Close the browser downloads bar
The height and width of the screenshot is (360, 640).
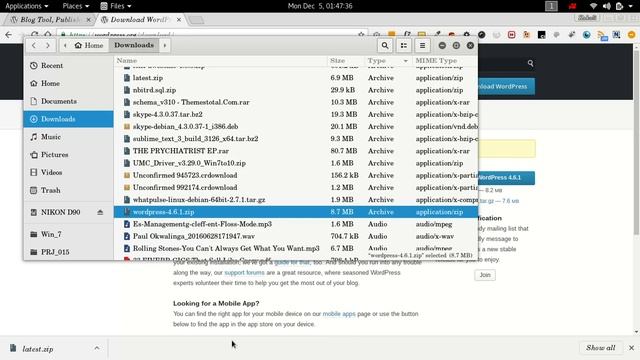[x=631, y=348]
